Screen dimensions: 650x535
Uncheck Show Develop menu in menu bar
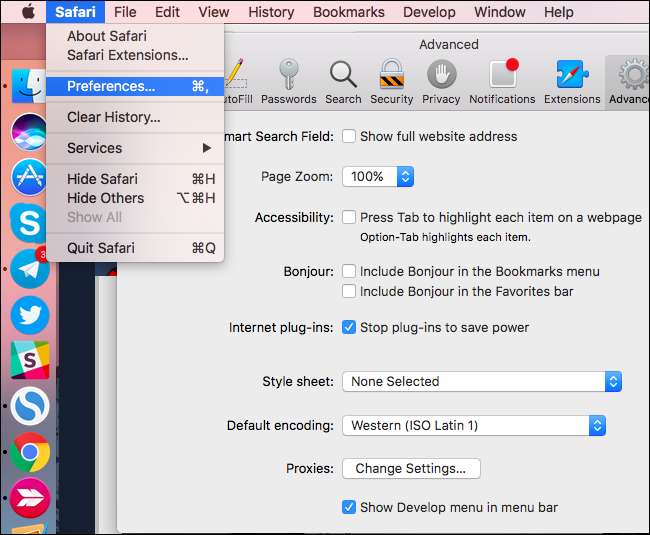[349, 507]
